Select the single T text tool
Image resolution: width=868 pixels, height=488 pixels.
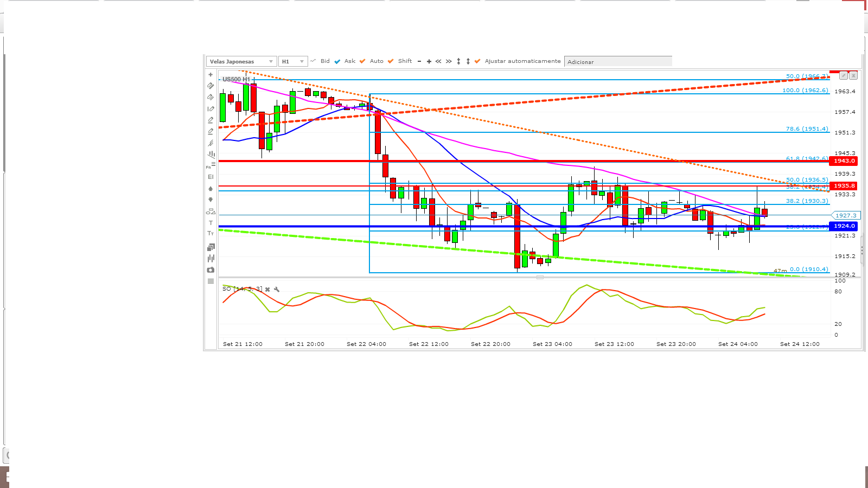pyautogui.click(x=210, y=223)
